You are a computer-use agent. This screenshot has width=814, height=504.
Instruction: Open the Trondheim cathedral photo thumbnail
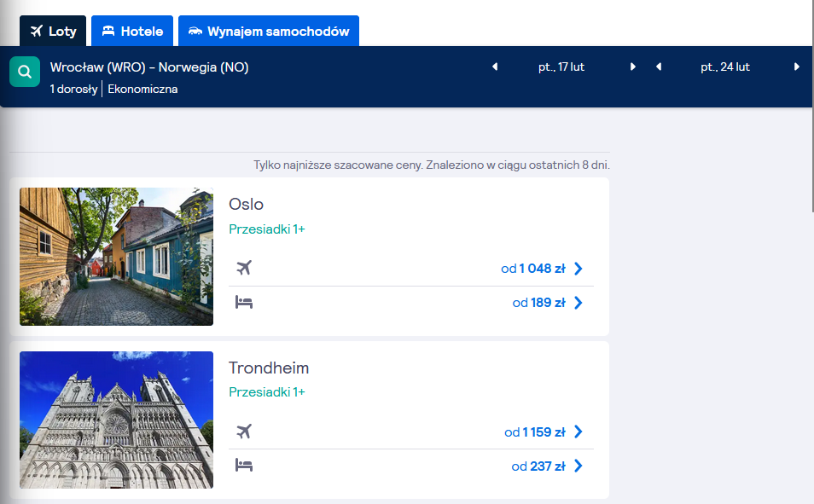pos(116,420)
